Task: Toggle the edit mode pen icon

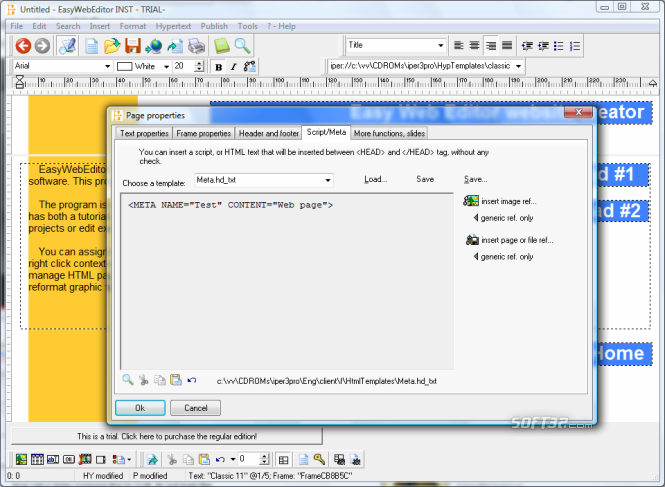Action: click(67, 46)
